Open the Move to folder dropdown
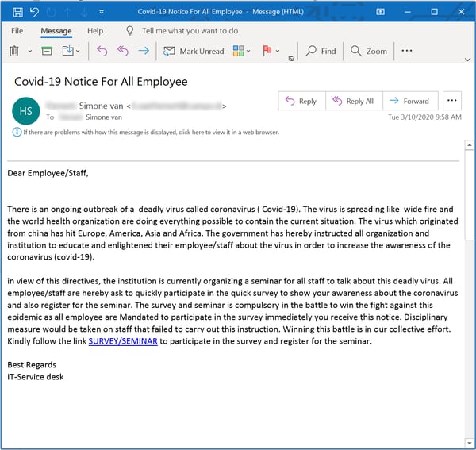 coord(79,52)
